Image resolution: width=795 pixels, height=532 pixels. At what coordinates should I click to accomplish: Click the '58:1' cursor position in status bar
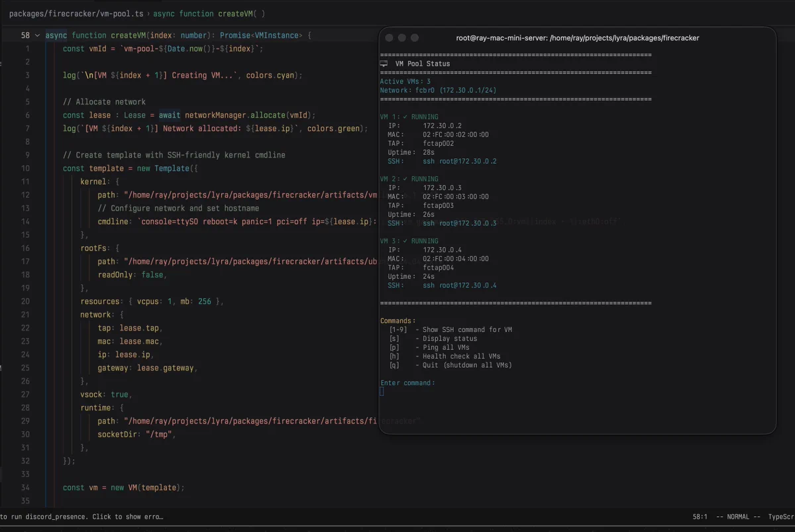click(x=700, y=517)
